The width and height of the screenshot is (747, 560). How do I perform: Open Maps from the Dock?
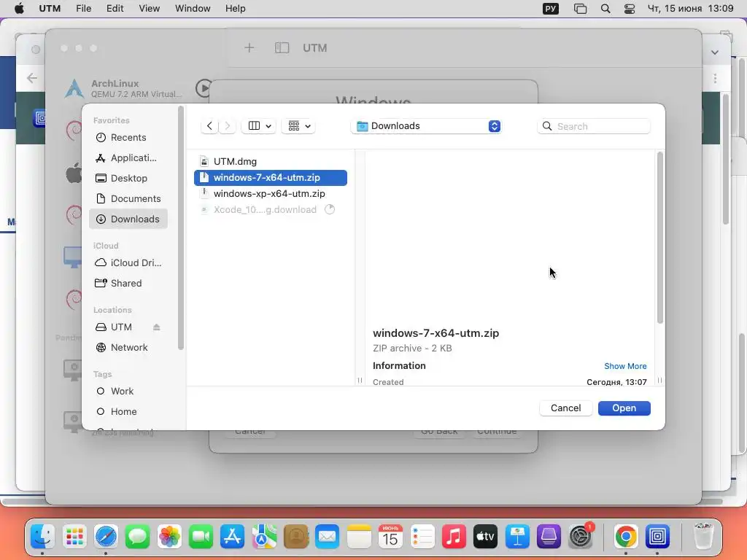(264, 536)
